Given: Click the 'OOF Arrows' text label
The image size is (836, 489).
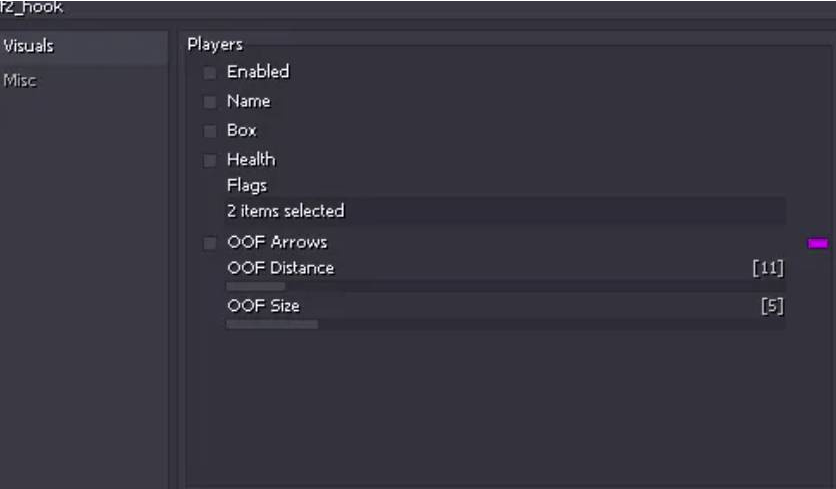Looking at the screenshot, I should pos(277,242).
